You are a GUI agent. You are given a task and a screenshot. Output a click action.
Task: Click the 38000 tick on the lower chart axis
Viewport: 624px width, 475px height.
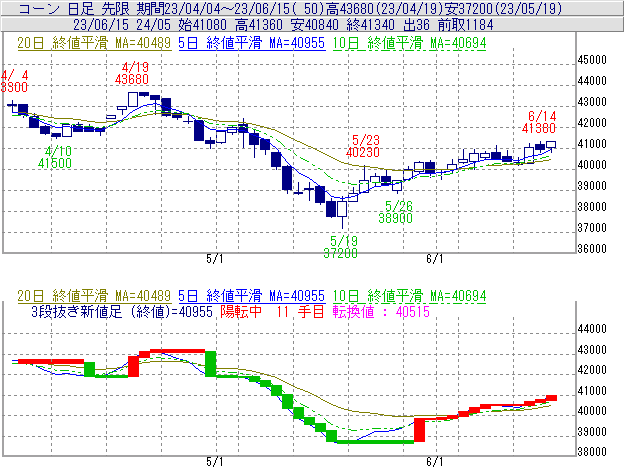(x=592, y=452)
